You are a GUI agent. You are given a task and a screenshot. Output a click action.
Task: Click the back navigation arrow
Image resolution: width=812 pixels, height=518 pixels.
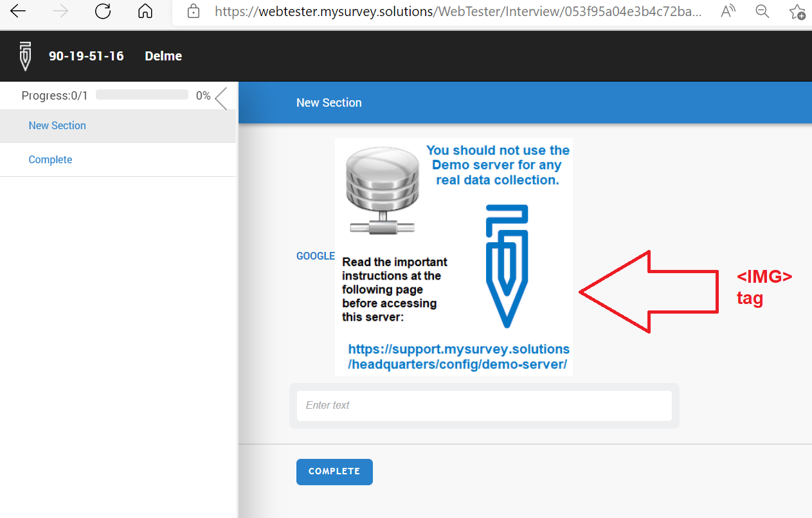[18, 11]
